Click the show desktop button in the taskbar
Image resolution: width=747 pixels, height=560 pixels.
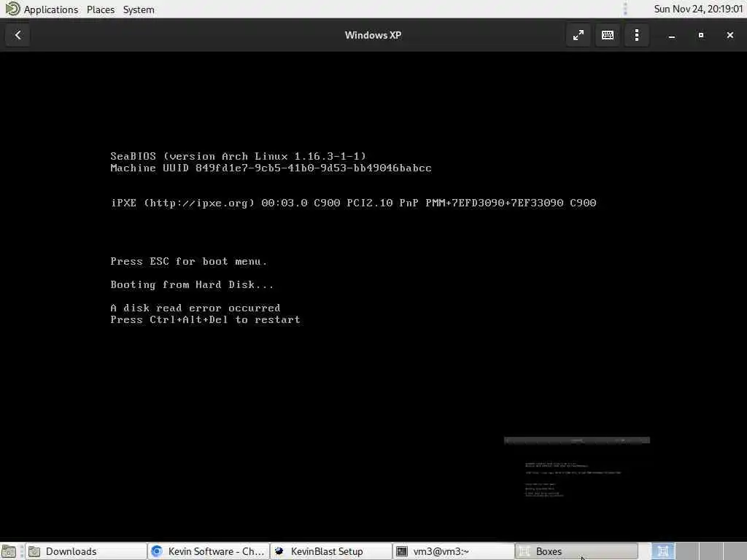(x=9, y=551)
